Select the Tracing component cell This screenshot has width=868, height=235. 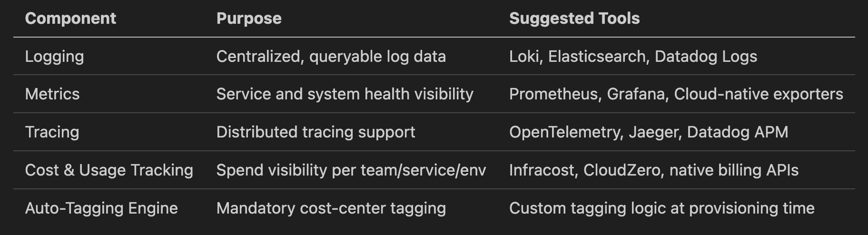52,132
